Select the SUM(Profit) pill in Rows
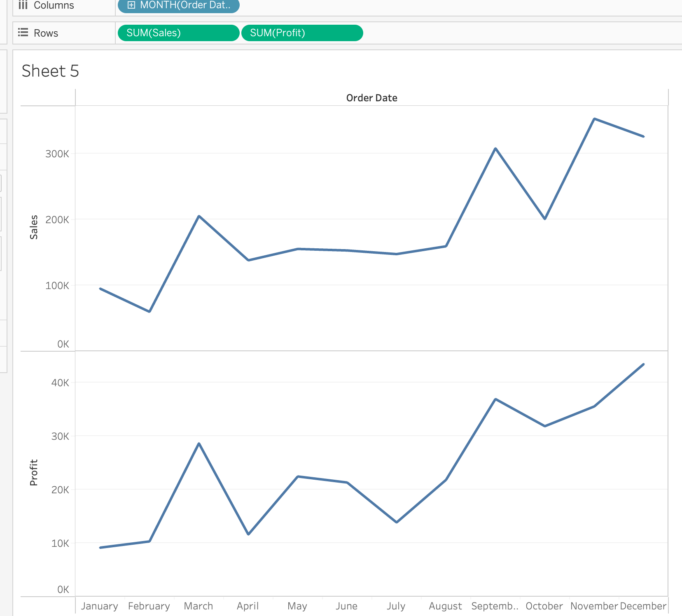682x616 pixels. (301, 33)
